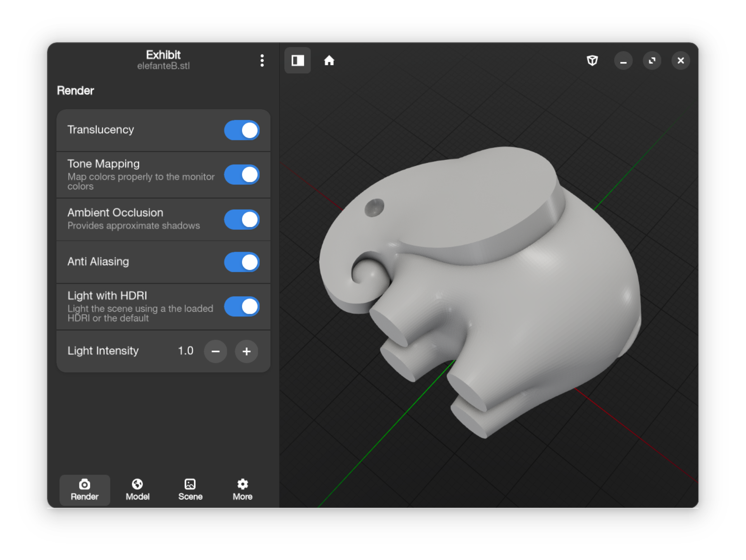Minimize the Exhibit window
746x560 pixels.
coord(623,61)
